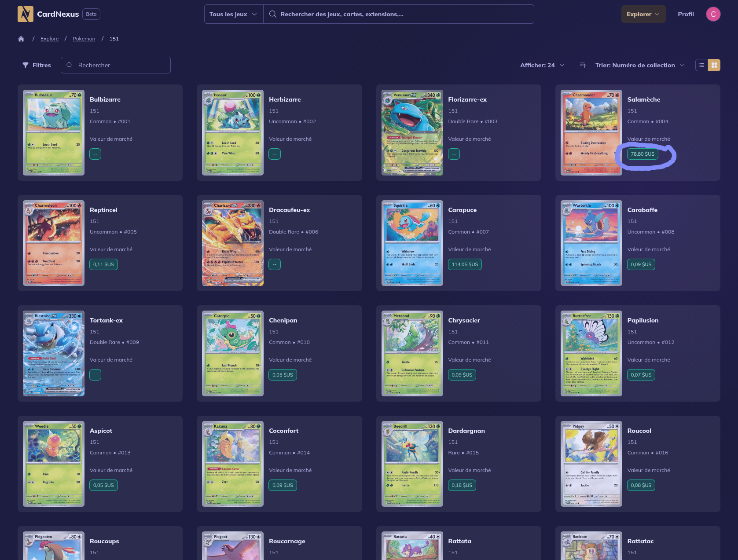This screenshot has width=738, height=560.
Task: Click the 114,05 $US price on Carapuce
Action: [x=465, y=264]
